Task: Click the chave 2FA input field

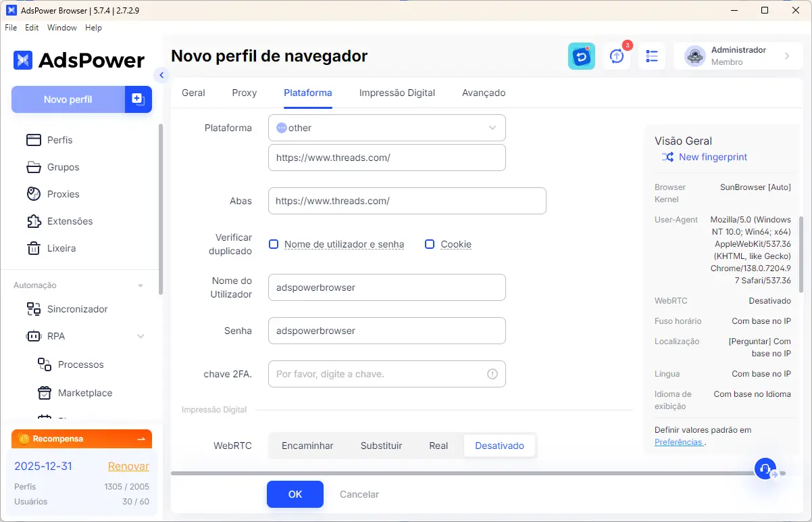Action: [387, 374]
